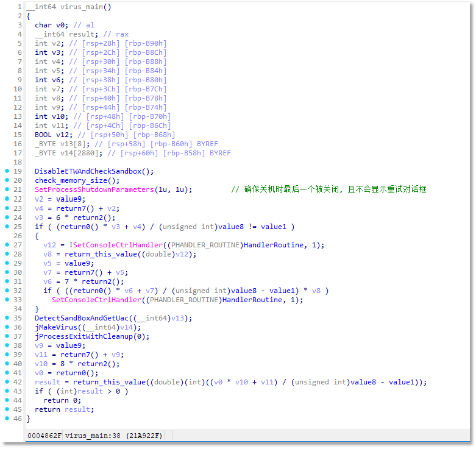Toggle breakpoint dot beside line 36
Screen dimensions: 476x449
tap(7, 327)
